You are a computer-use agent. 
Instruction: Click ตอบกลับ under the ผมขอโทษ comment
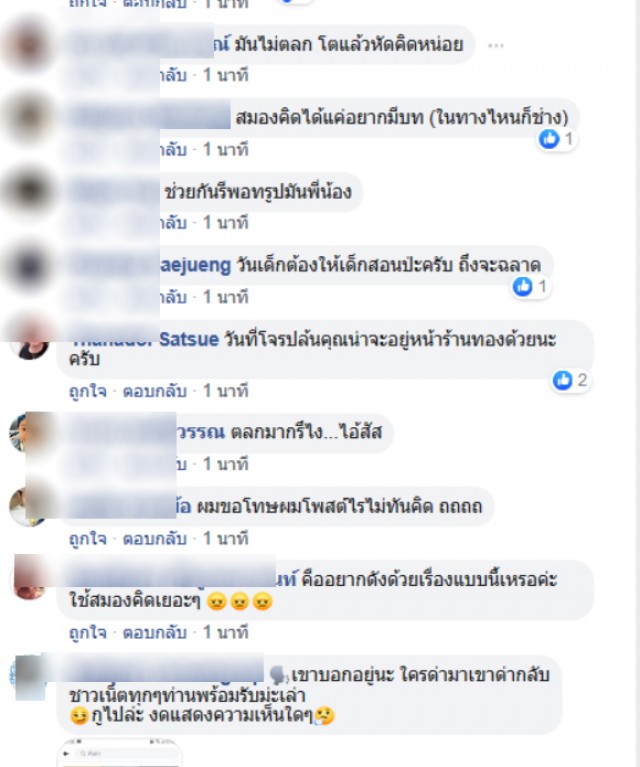point(155,539)
